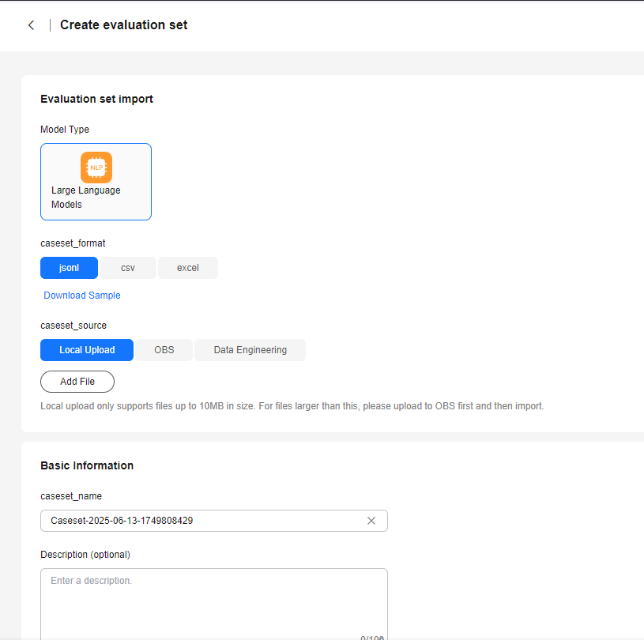Go back using the left arrow icon
The height and width of the screenshot is (644, 644).
[31, 25]
